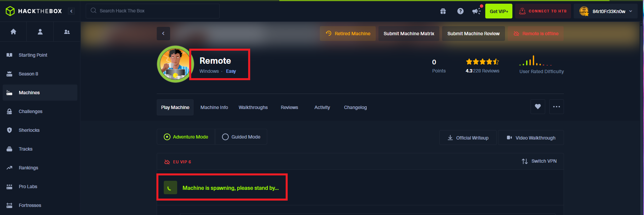Open the profile person icon
The height and width of the screenshot is (215, 644).
click(x=40, y=32)
